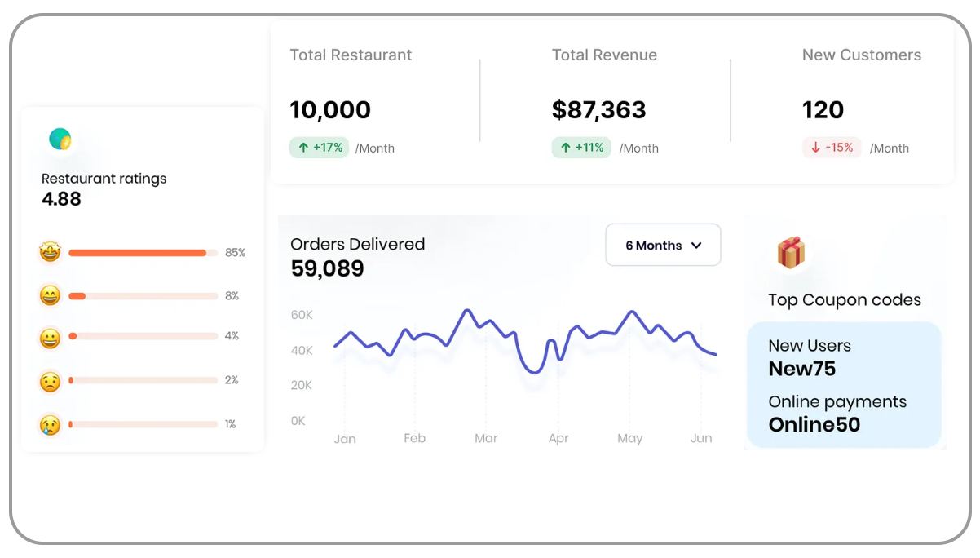980x558 pixels.
Task: Click the New Customers heading
Action: pos(861,55)
